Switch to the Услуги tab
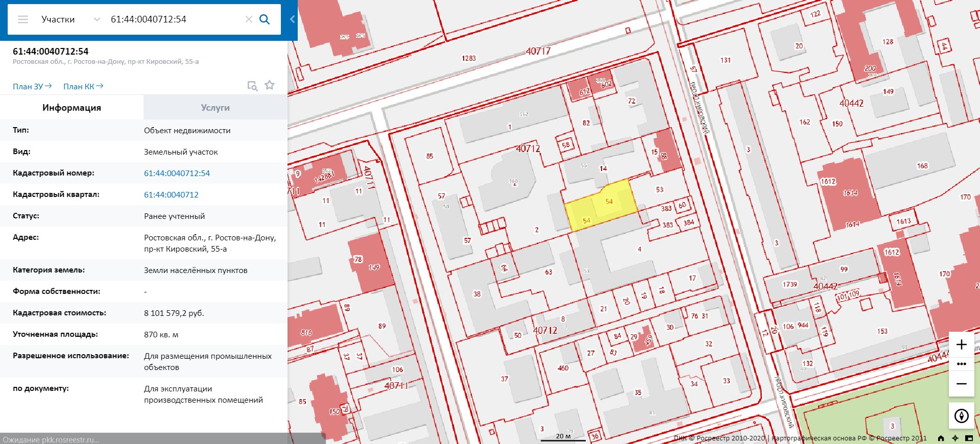This screenshot has width=980, height=444. point(215,108)
